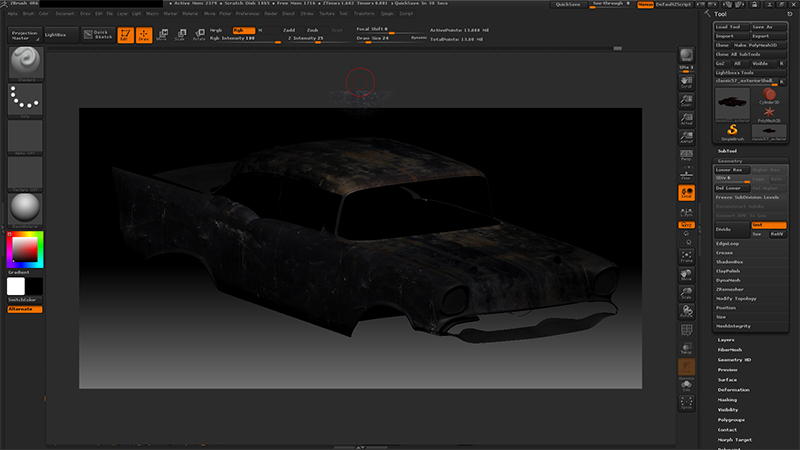Click the Actual size icon

point(686,118)
